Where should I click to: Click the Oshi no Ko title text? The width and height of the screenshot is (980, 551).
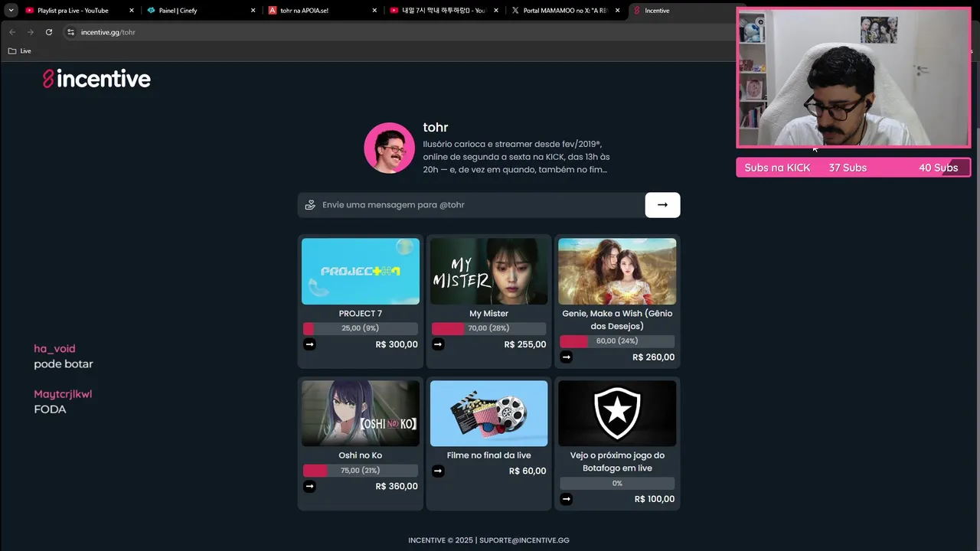tap(361, 455)
